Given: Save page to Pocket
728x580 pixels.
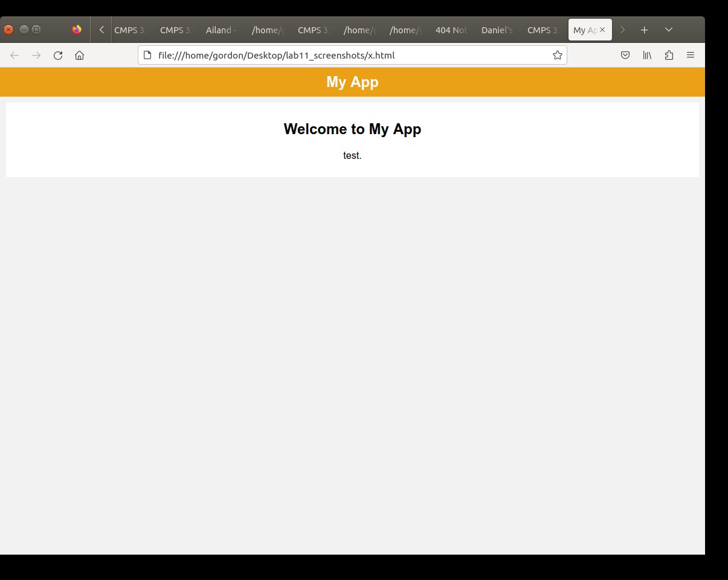Looking at the screenshot, I should coord(625,56).
